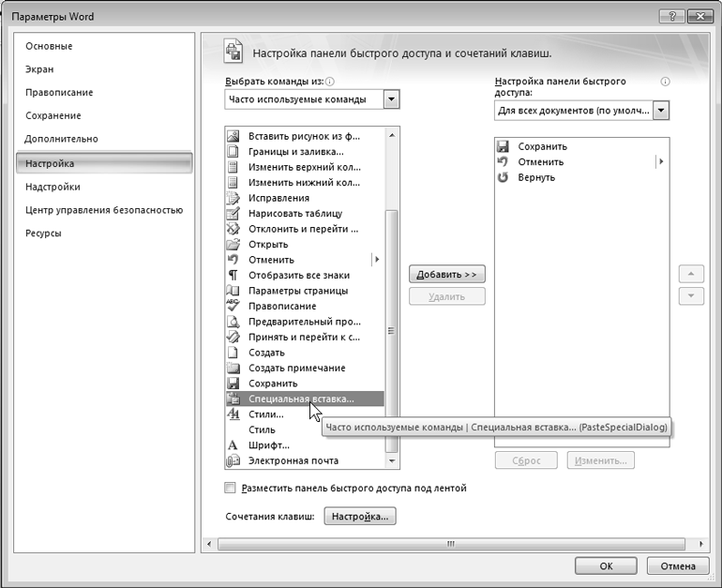Click the Paste Special icon
The width and height of the screenshot is (722, 588).
[x=233, y=399]
